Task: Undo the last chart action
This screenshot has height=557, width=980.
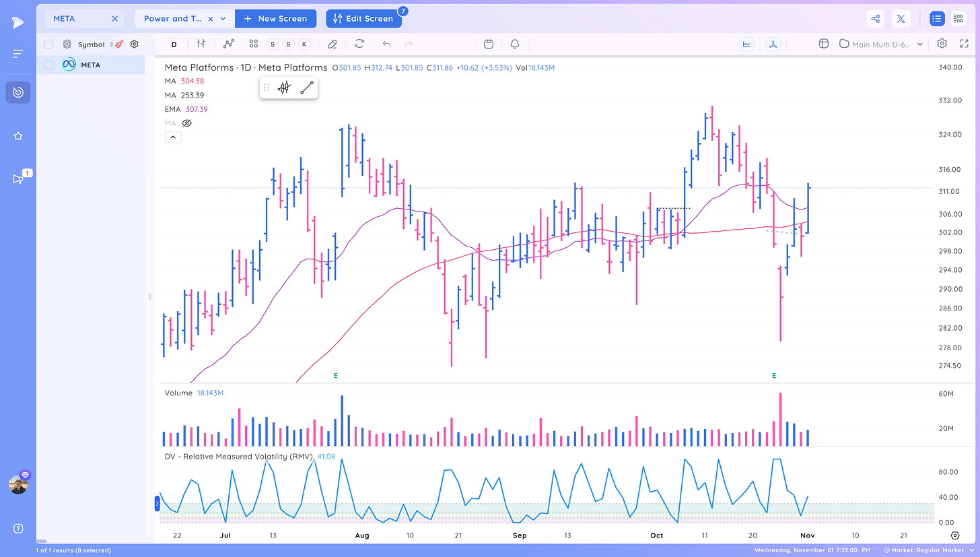Action: click(x=386, y=44)
